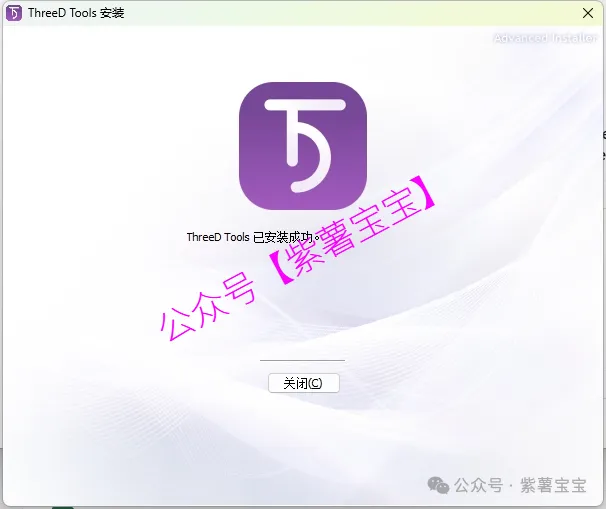Click the large purple ThreeD Tools logo

pyautogui.click(x=302, y=145)
